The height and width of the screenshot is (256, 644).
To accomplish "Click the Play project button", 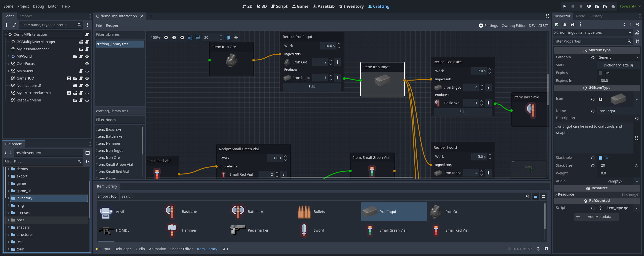I will (565, 6).
